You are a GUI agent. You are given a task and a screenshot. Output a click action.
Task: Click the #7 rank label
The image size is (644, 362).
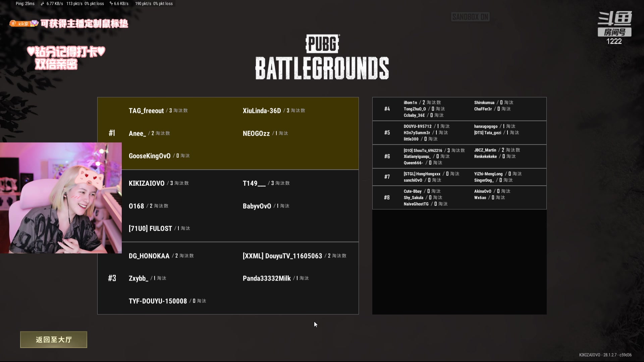coord(387,177)
